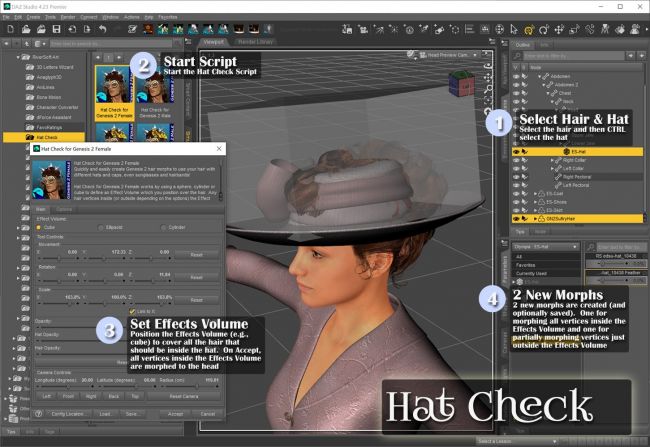This screenshot has width=650, height=447.
Task: Click the Save floppy disk icon
Action: click(56, 29)
